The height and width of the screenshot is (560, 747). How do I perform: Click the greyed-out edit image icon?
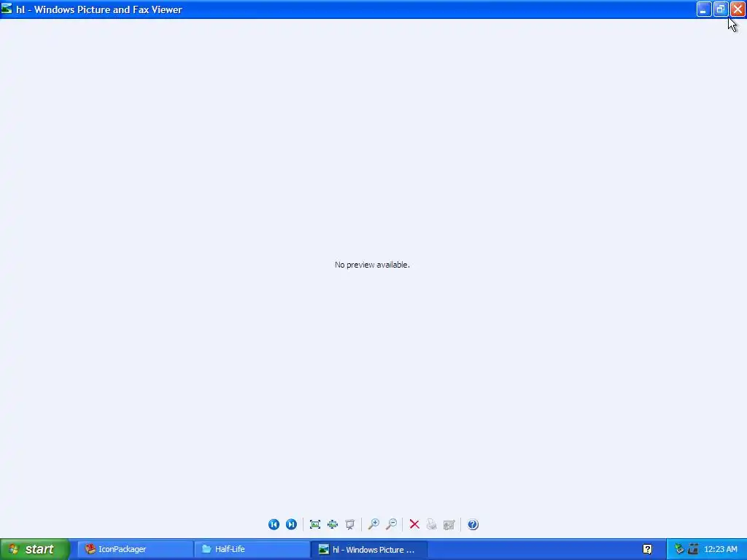(x=449, y=524)
